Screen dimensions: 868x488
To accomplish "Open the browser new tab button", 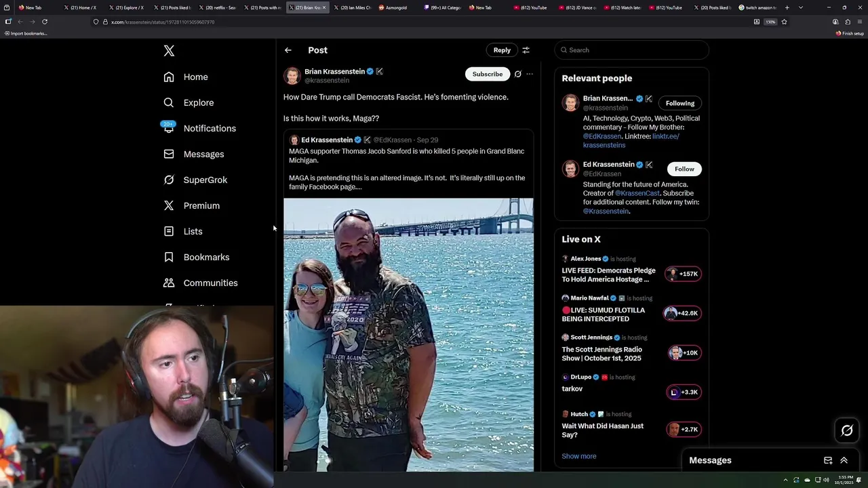I will (x=787, y=7).
